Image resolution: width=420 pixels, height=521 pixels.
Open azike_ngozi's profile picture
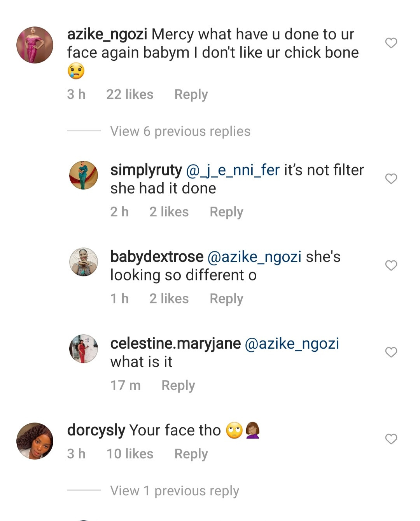click(35, 45)
